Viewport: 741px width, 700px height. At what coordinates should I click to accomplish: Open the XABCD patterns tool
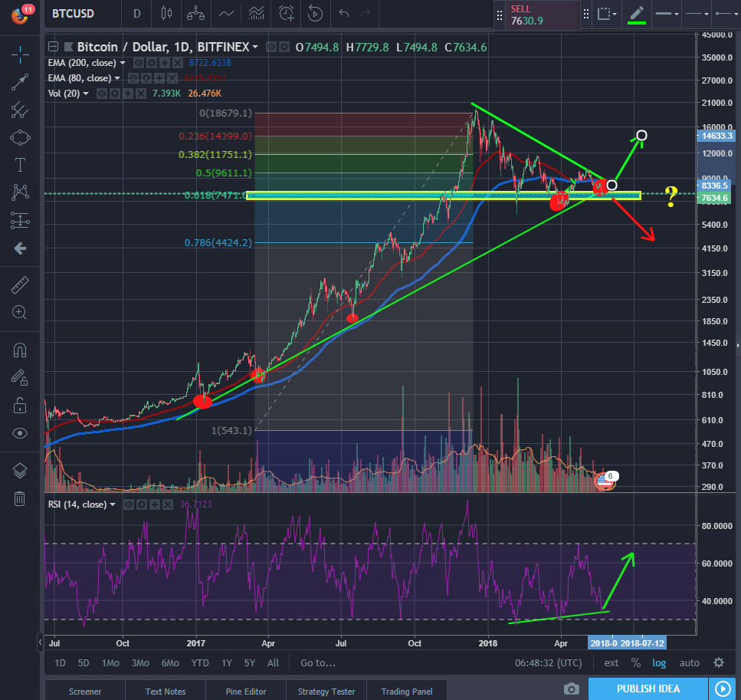click(20, 192)
